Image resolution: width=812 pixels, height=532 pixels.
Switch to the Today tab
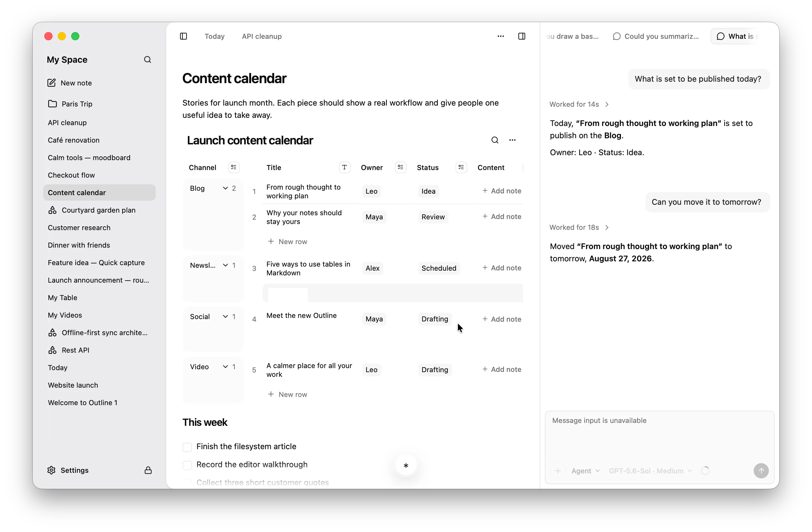point(214,36)
